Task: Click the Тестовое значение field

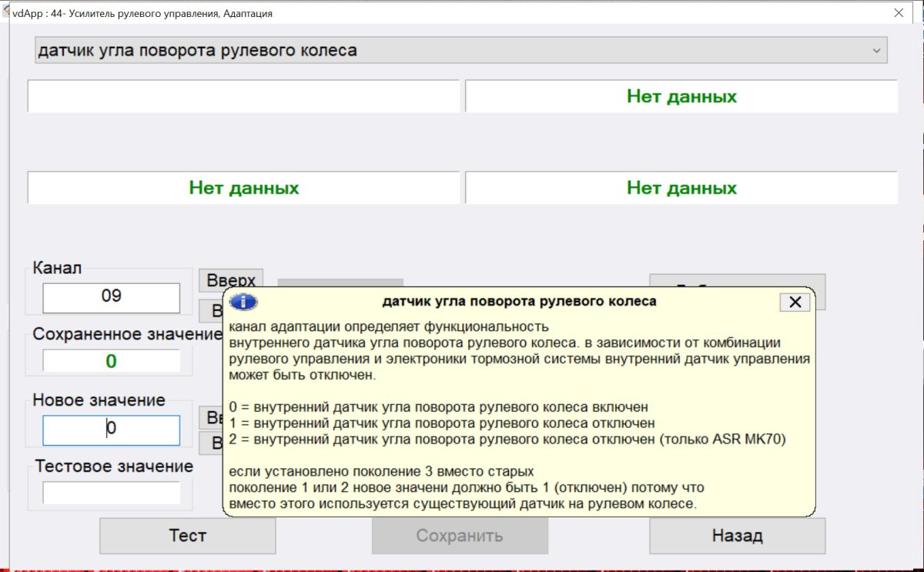Action: click(x=111, y=493)
